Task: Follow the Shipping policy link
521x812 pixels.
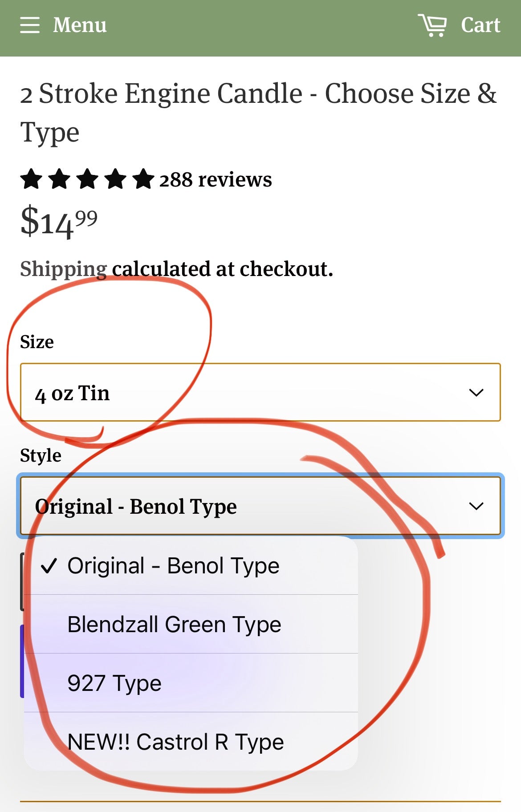Action: point(63,269)
